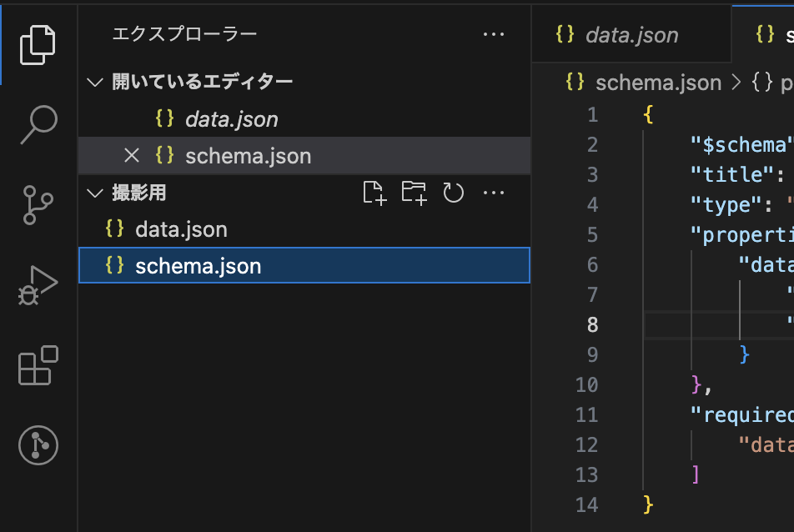Image resolution: width=794 pixels, height=532 pixels.
Task: Collapse the 撮影用 folder section
Action: pos(94,192)
